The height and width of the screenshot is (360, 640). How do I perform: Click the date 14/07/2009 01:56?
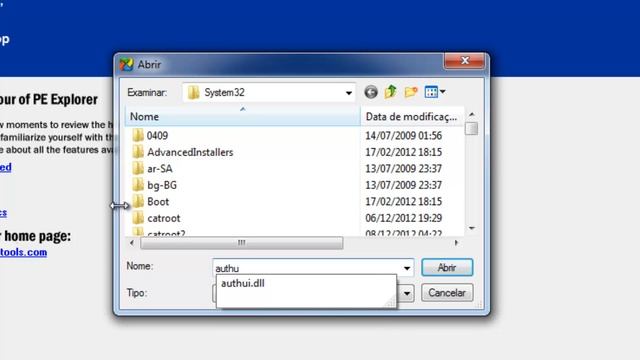click(403, 136)
